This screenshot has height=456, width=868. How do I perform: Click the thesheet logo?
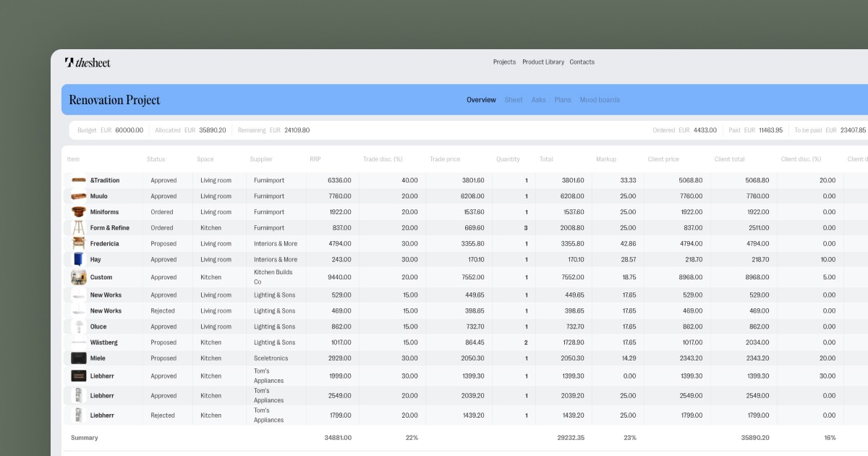(x=88, y=62)
